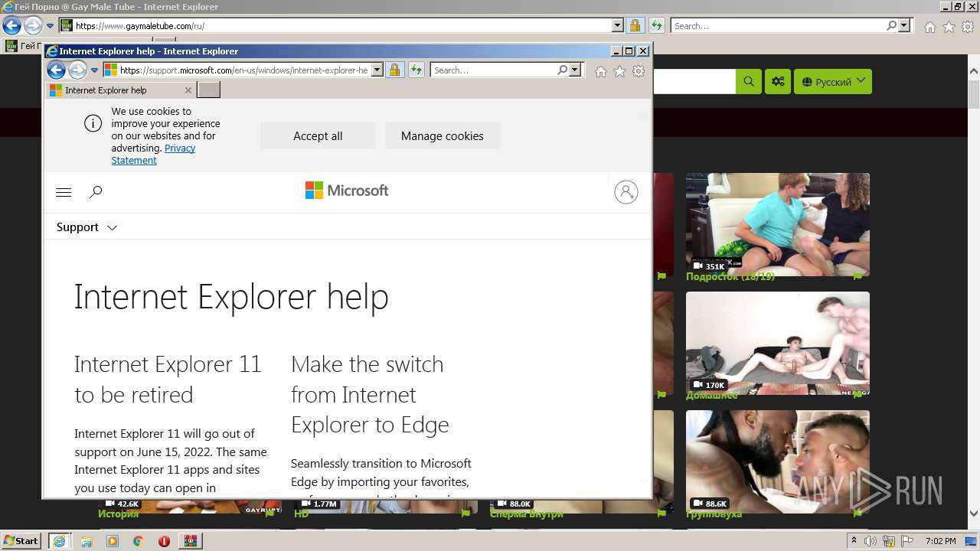Click help window address bar URL field
Image resolution: width=980 pixels, height=551 pixels.
pos(243,70)
